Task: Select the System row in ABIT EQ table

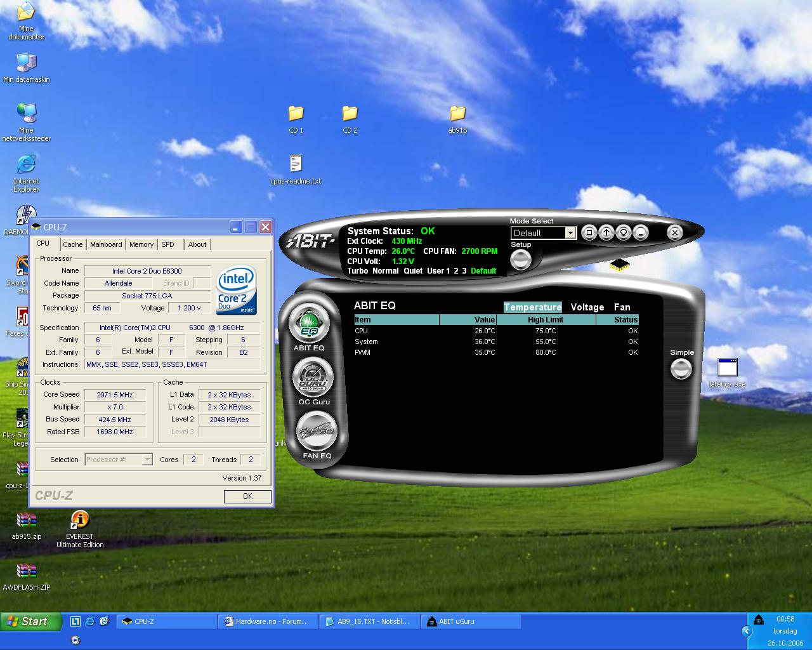Action: (x=496, y=342)
